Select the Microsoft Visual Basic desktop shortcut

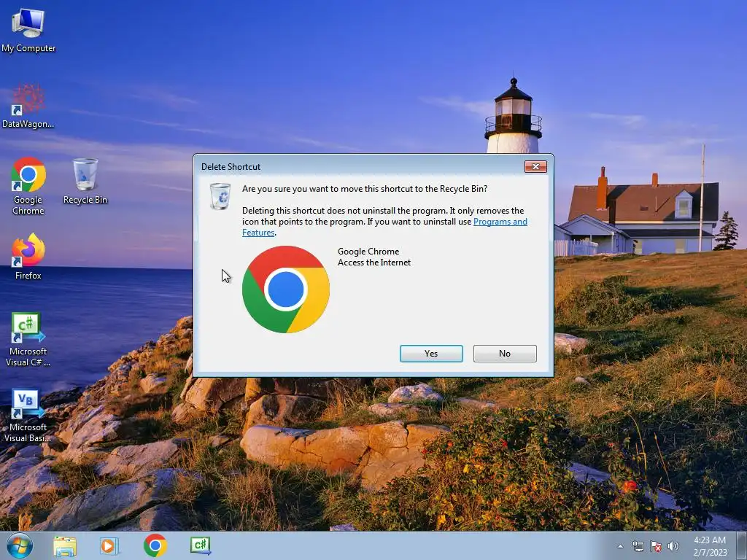(28, 416)
